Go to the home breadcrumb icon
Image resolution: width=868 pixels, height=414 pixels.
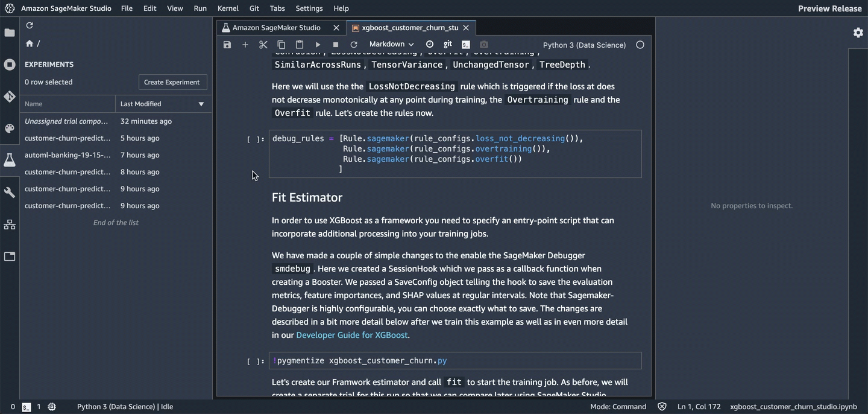30,43
